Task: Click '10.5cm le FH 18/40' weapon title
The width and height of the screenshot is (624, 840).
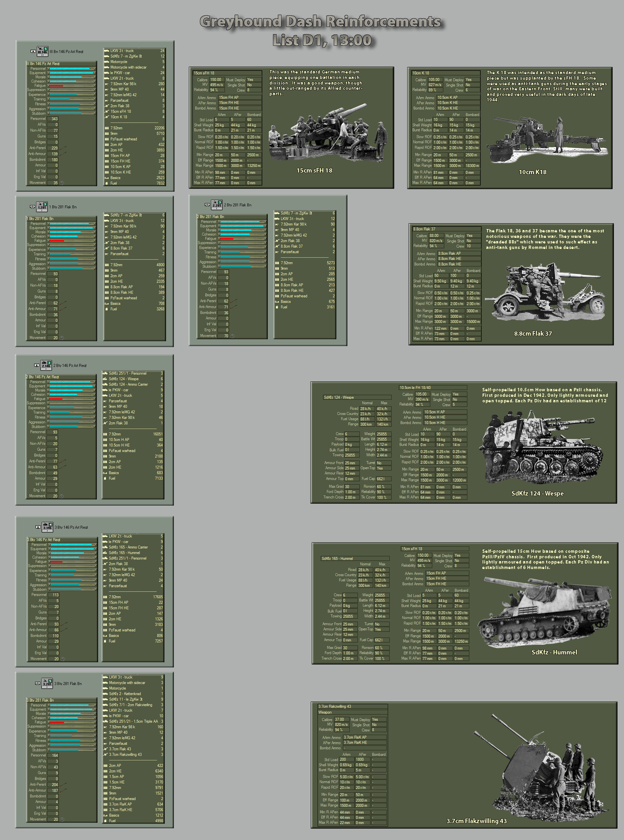Action: pos(433,388)
